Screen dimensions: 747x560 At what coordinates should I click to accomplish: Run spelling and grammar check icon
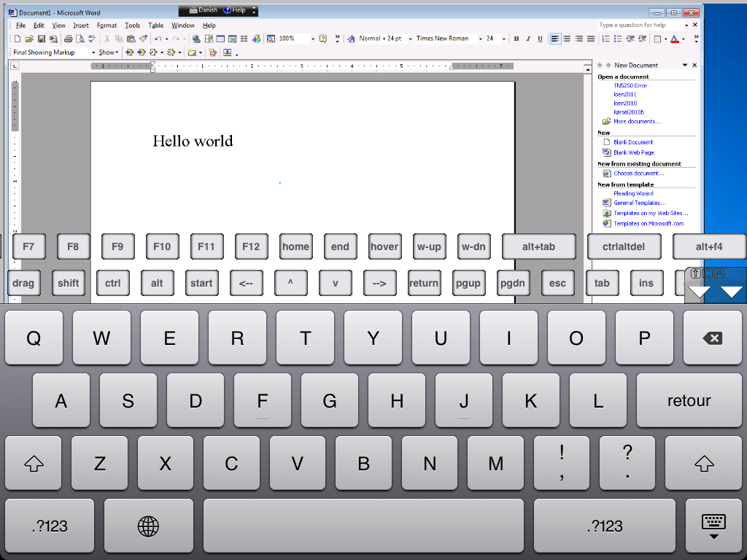click(92, 39)
